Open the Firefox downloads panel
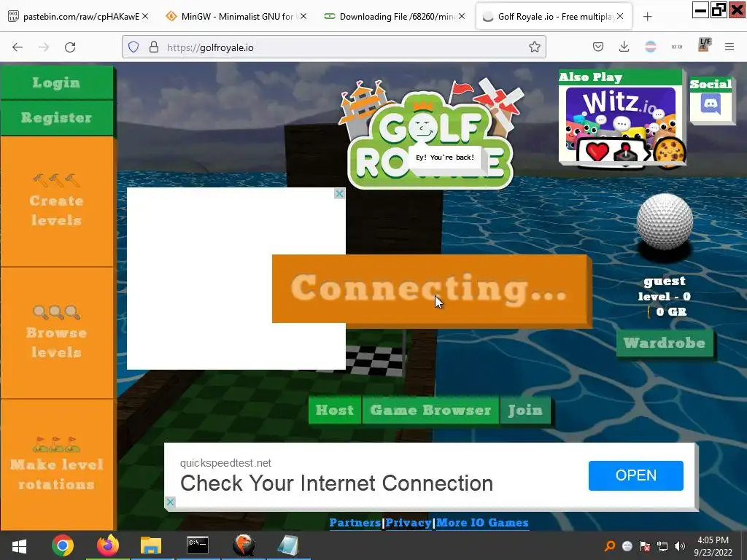747x560 pixels. click(624, 47)
